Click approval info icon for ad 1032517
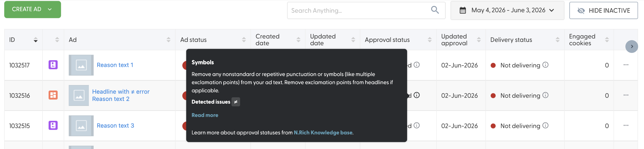This screenshot has width=644, height=149. (x=417, y=65)
